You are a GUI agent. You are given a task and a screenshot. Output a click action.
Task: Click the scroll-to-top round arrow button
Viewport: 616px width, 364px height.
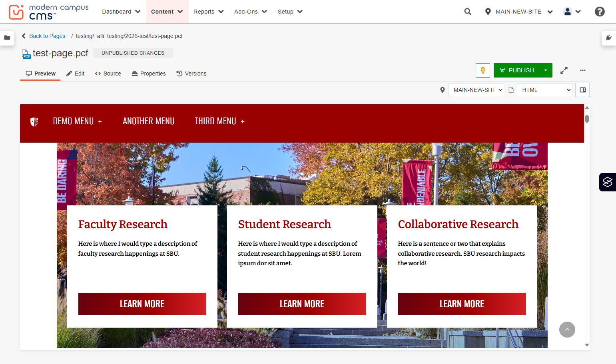click(567, 330)
